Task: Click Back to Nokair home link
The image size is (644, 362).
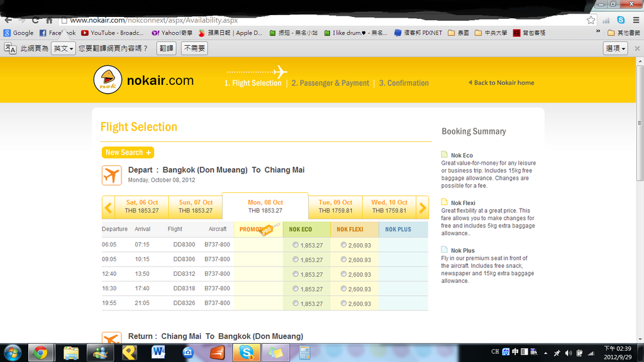Action: [501, 82]
